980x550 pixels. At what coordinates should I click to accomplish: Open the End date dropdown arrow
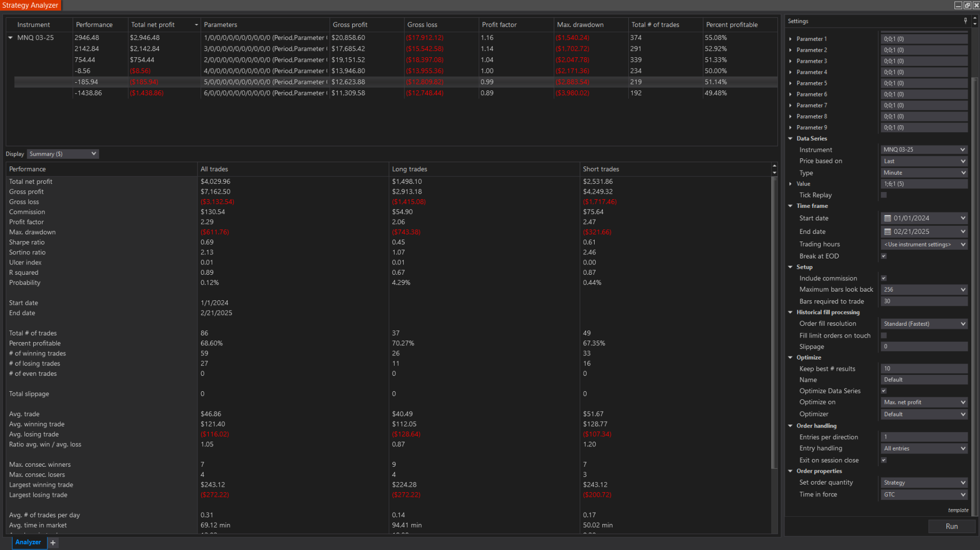coord(963,231)
